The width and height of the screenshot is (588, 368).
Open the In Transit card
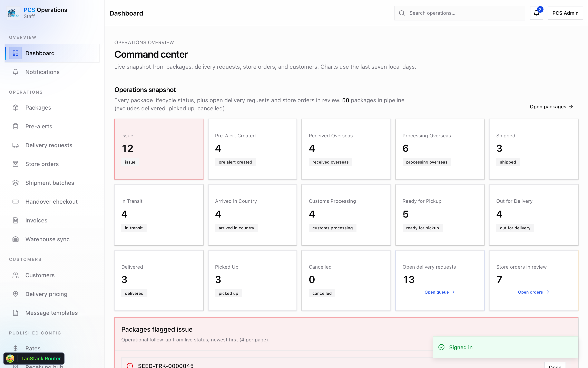pyautogui.click(x=159, y=215)
